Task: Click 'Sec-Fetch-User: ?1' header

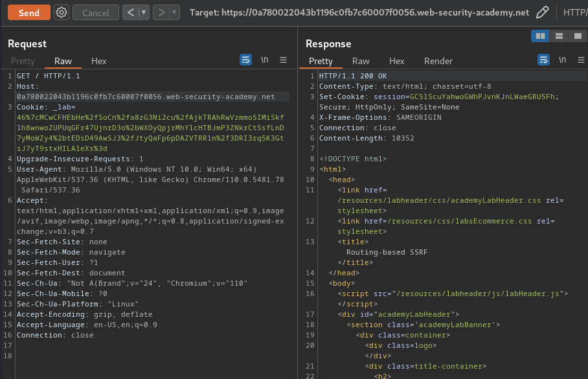Action: tap(58, 262)
